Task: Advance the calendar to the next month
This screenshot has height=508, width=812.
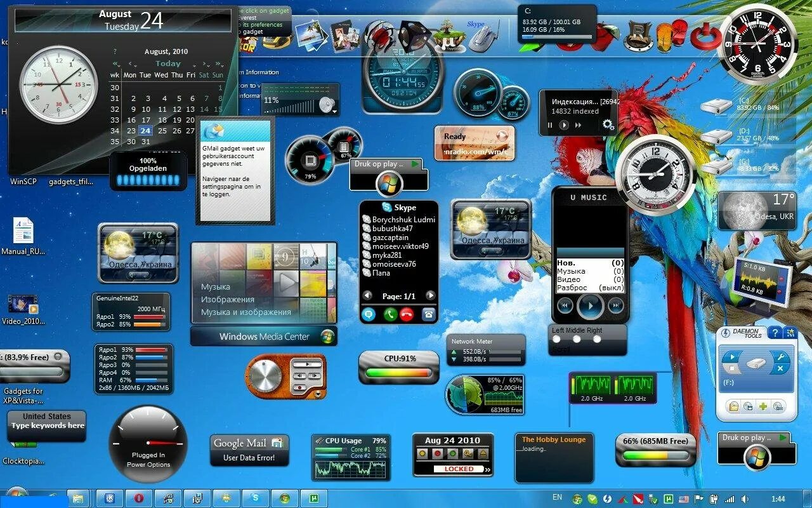Action: pos(204,63)
